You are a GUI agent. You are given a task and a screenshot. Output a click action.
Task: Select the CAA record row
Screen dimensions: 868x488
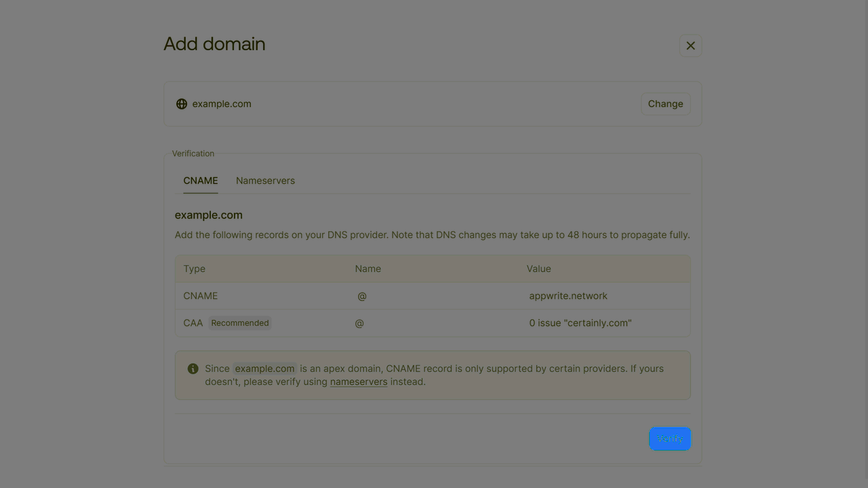(433, 323)
